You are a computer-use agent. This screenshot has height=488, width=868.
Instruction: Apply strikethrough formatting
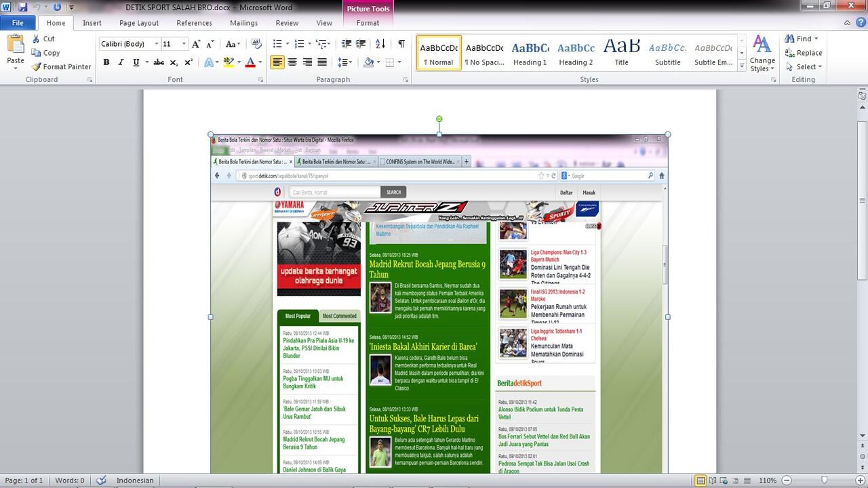point(159,62)
